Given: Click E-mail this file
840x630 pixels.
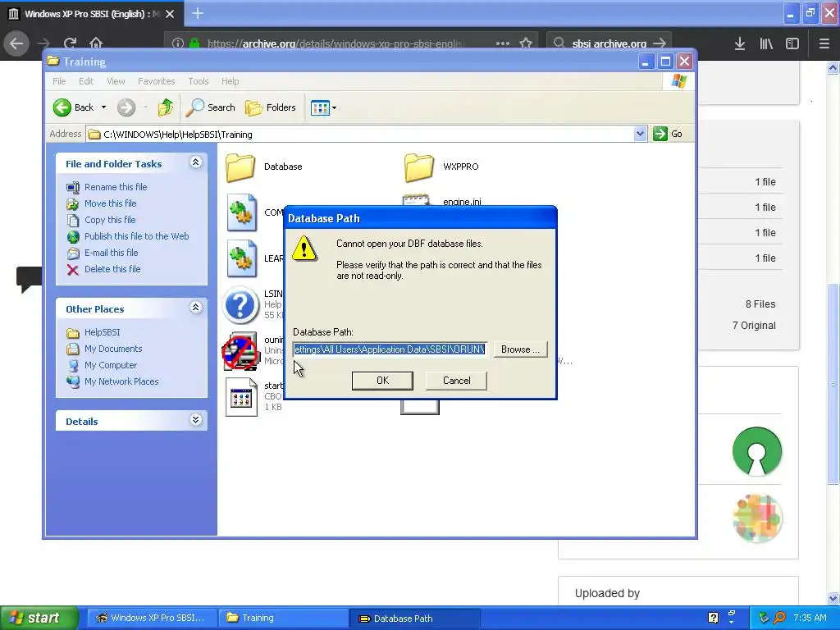Looking at the screenshot, I should (111, 253).
